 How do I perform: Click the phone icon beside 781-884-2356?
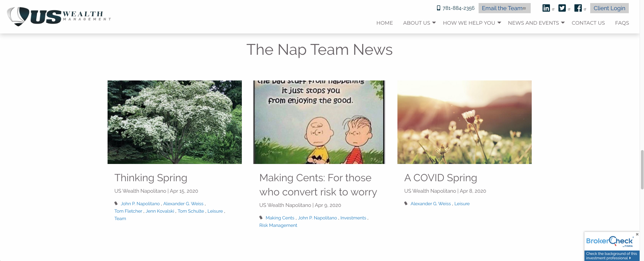438,8
